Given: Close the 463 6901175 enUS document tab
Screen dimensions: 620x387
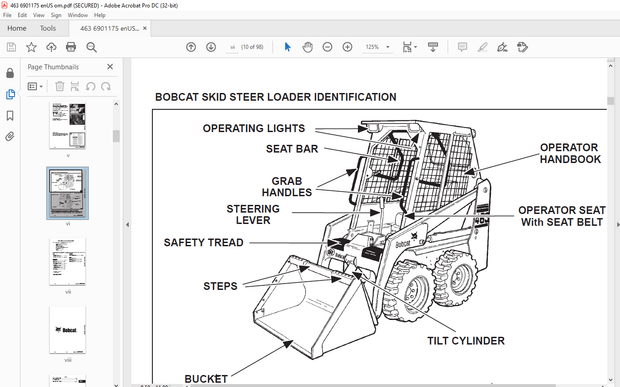Looking at the screenshot, I should (145, 28).
